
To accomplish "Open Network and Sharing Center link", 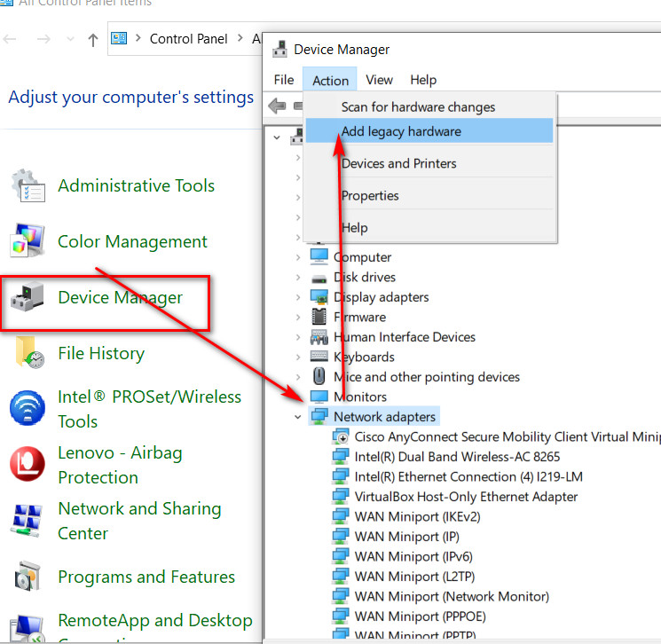I will point(139,521).
